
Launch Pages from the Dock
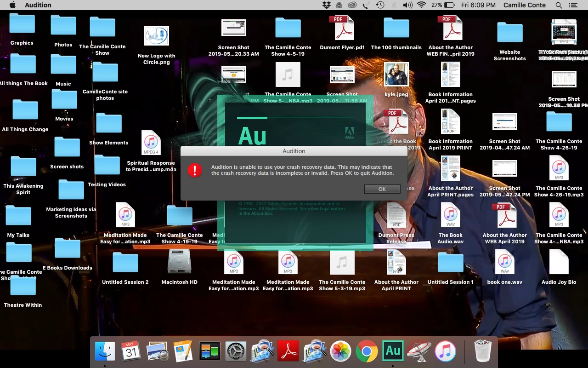click(x=183, y=352)
